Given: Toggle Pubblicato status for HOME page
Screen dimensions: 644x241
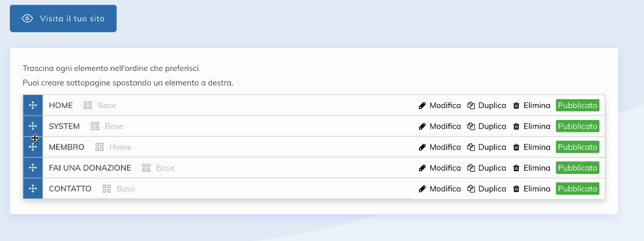Looking at the screenshot, I should coord(577,105).
